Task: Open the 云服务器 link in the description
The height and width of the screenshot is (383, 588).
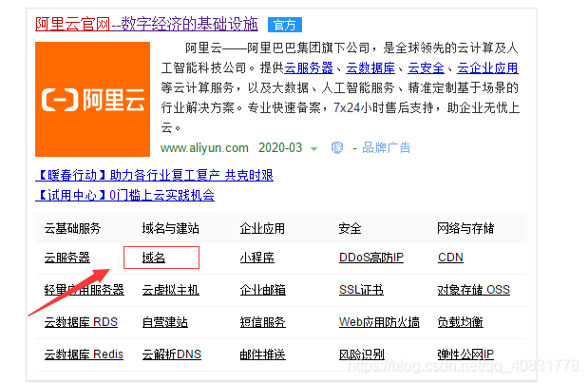Action: [x=309, y=67]
